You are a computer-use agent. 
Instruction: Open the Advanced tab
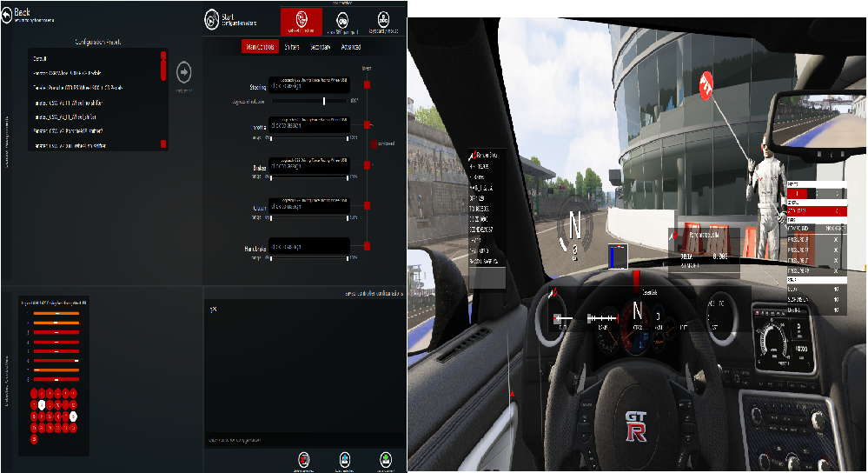coord(351,47)
